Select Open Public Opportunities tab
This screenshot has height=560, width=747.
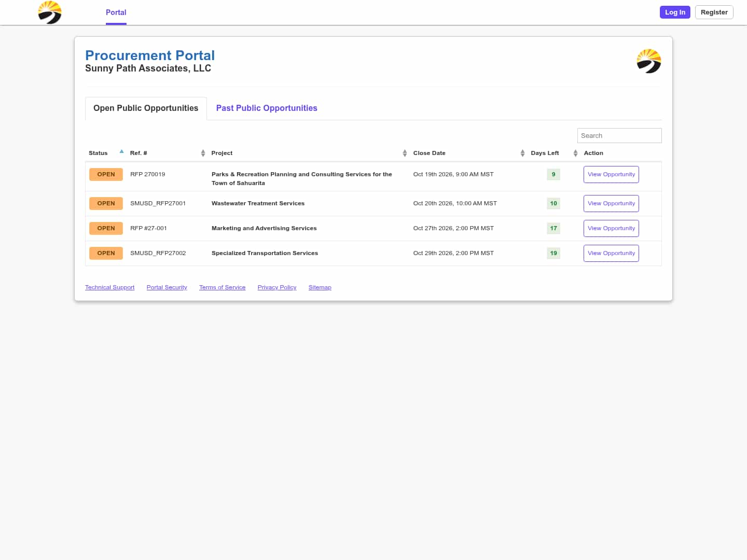[x=146, y=108]
